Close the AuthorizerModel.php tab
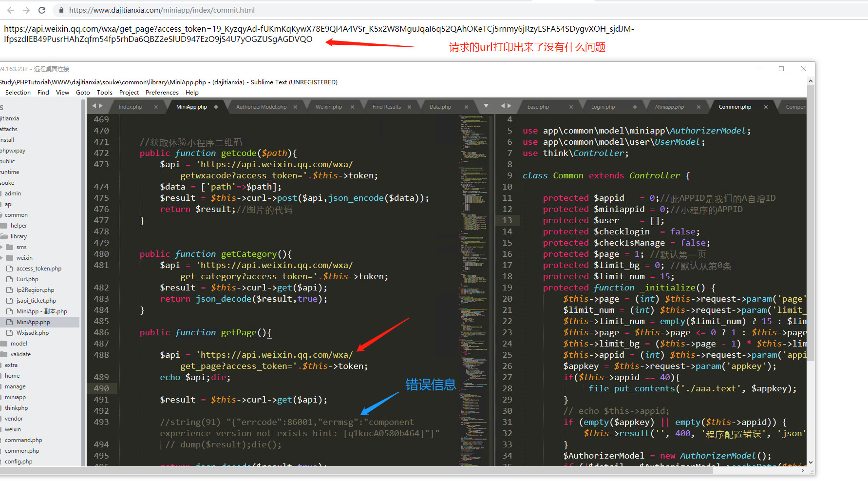 tap(295, 107)
